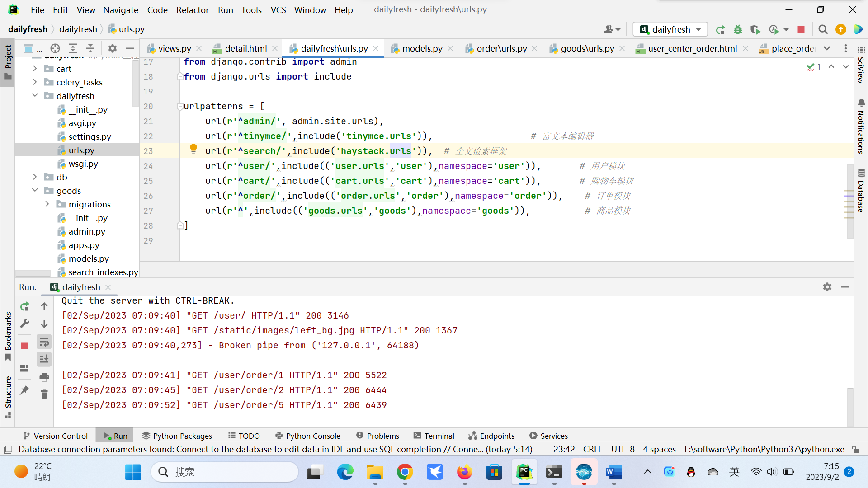The width and height of the screenshot is (868, 488).
Task: Collapse the dailyfresh folder
Action: [35, 96]
